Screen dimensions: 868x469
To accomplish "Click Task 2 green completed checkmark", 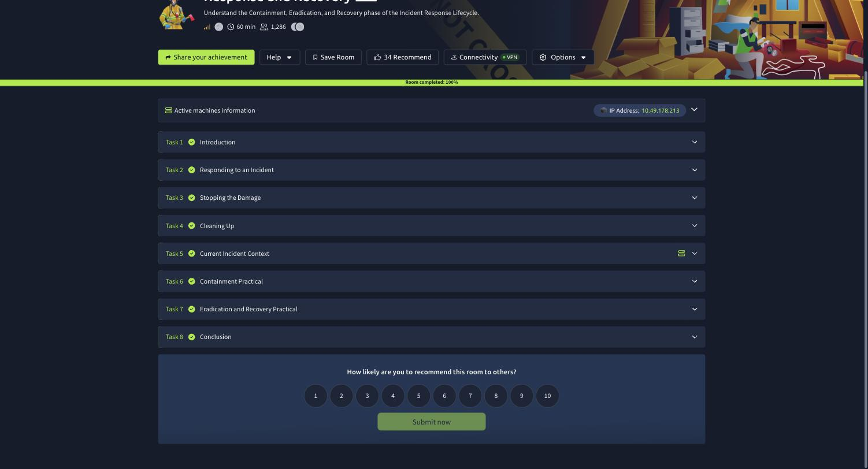I will point(191,170).
